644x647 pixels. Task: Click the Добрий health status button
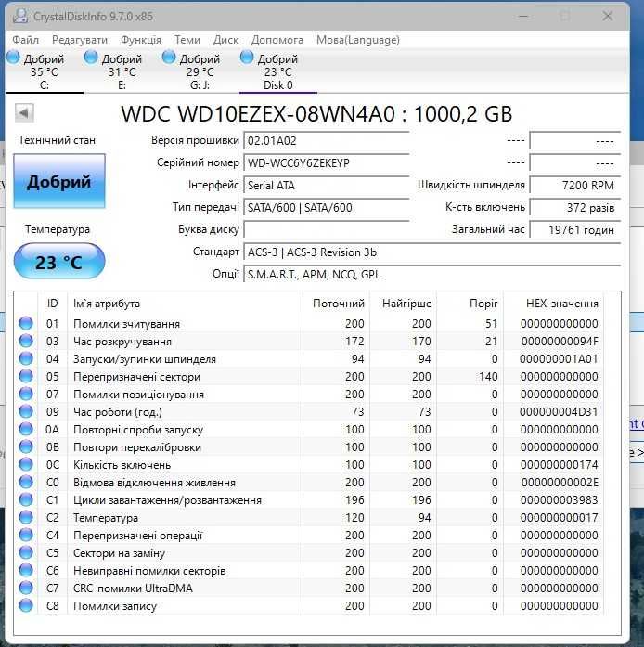point(59,181)
